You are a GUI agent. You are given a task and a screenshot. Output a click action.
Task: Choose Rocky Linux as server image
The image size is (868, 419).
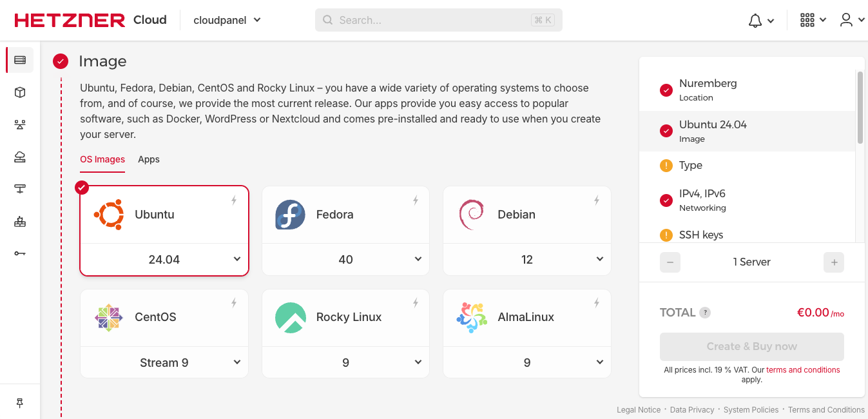(345, 317)
